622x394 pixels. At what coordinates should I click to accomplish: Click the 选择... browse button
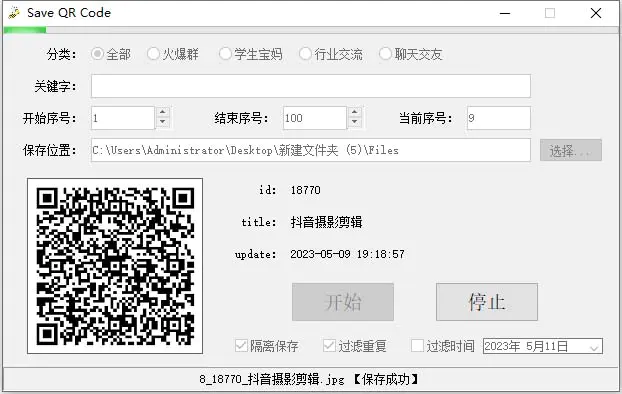[x=571, y=150]
